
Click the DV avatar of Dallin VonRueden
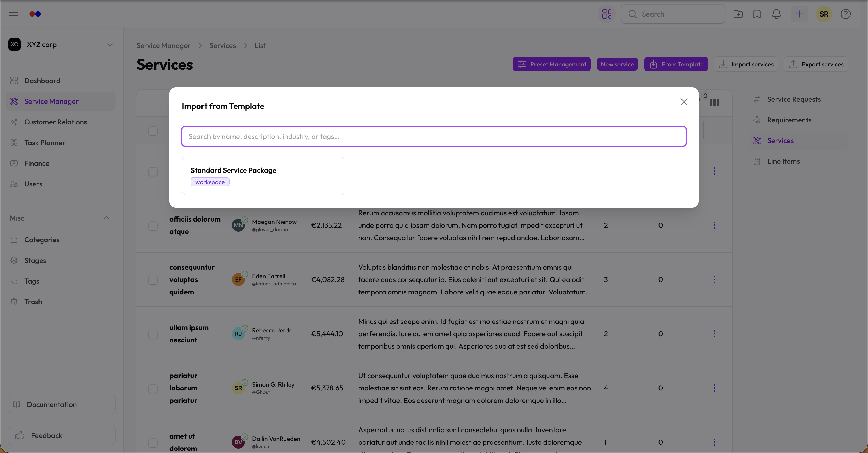coord(238,442)
